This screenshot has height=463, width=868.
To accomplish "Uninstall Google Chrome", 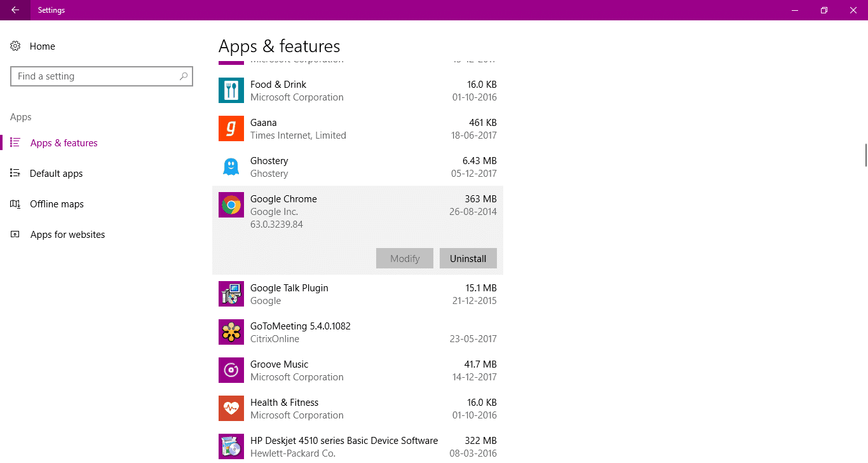I will pyautogui.click(x=468, y=258).
